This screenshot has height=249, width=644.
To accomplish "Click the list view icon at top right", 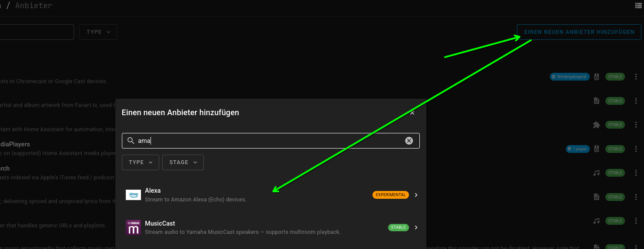I will [638, 6].
